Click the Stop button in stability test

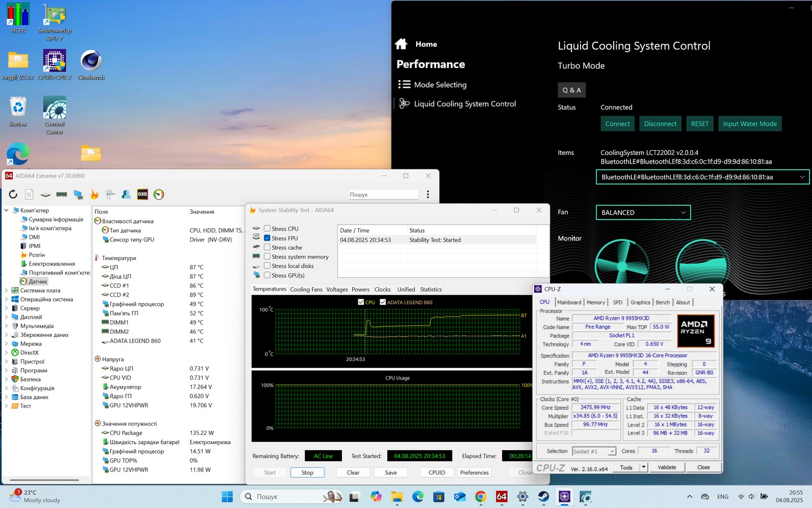308,472
